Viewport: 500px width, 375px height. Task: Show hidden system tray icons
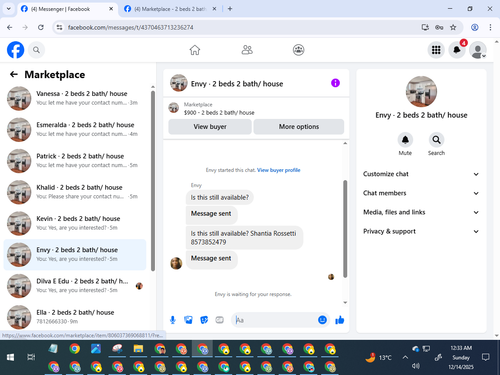pos(405,357)
